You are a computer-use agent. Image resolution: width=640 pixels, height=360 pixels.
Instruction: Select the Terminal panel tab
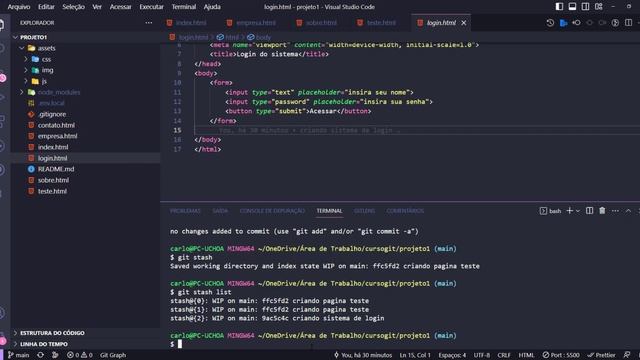pyautogui.click(x=329, y=211)
